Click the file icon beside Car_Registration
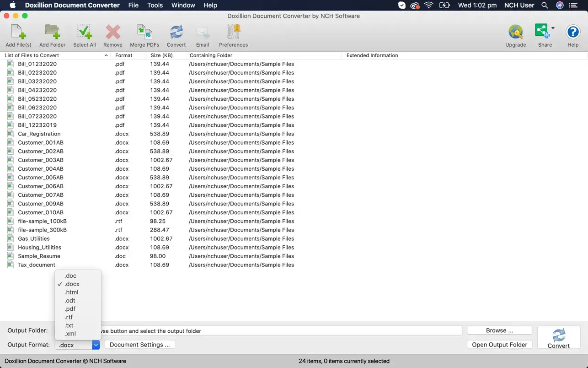 [11, 134]
